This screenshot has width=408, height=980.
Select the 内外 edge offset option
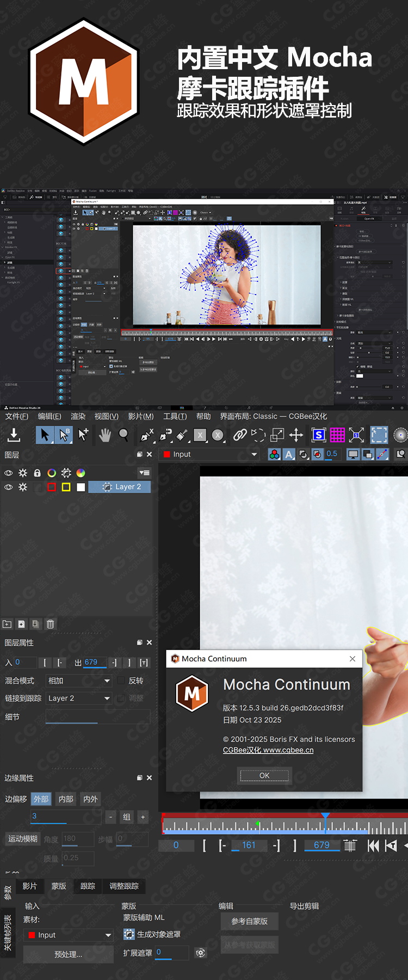[x=90, y=799]
